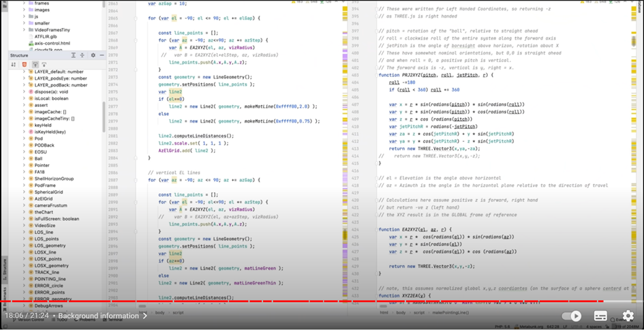
Task: Click the fold marker at line 424
Action: 376,229
